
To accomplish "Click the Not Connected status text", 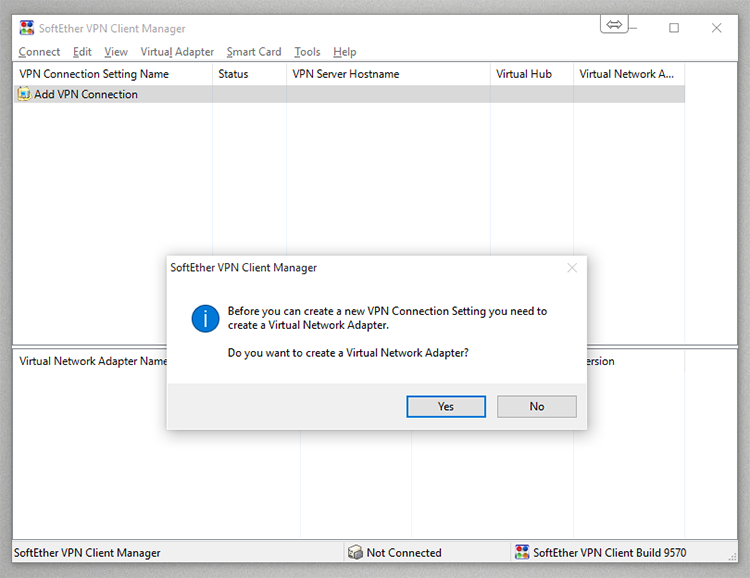I will [404, 553].
